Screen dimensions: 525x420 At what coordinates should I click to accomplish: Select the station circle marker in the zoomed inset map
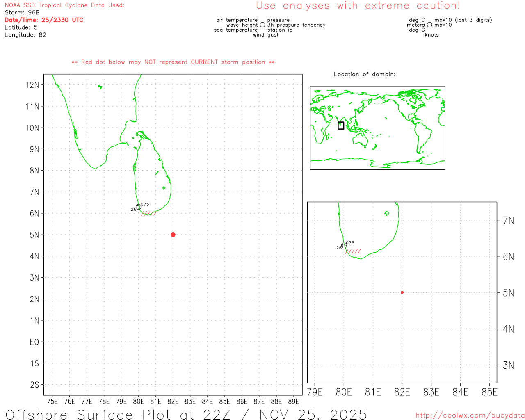(344, 245)
